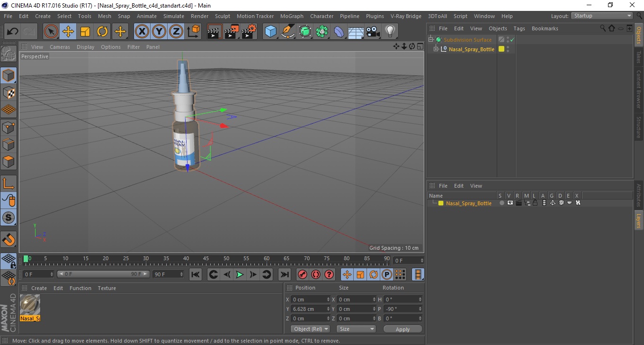Switch to Edges mode
Screen dimensions: 644x345
tap(9, 144)
